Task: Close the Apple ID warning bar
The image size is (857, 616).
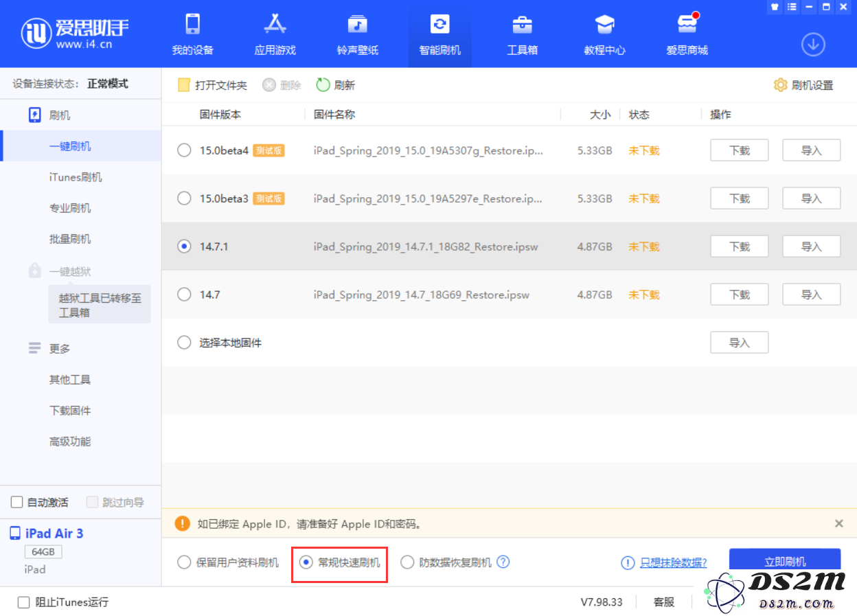Action: (x=839, y=523)
